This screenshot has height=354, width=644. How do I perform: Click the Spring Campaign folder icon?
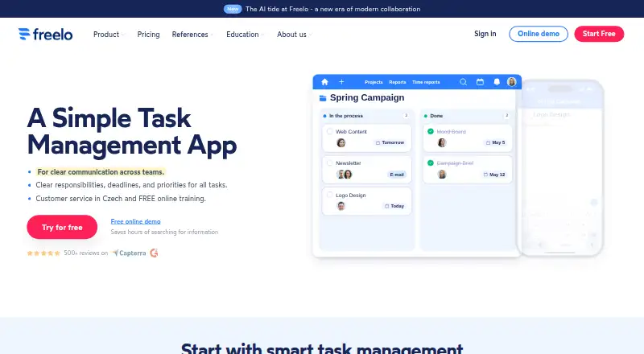pyautogui.click(x=323, y=97)
